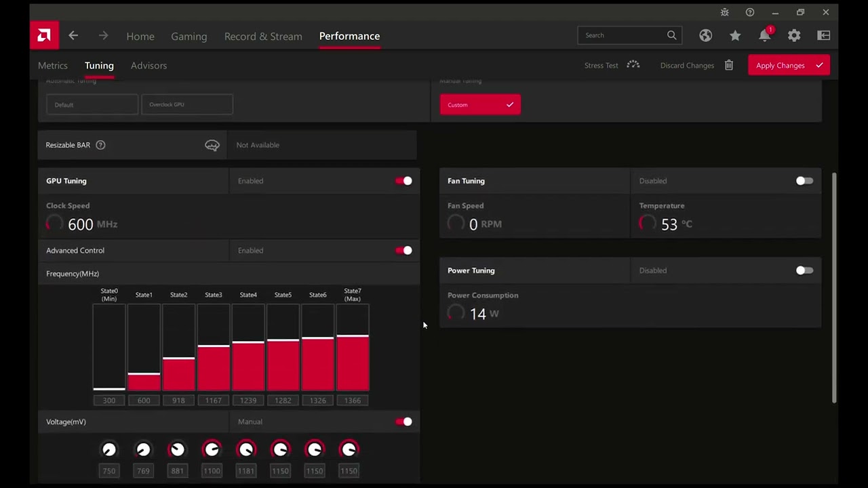Go back with the left arrow
The height and width of the screenshot is (488, 868).
(73, 35)
